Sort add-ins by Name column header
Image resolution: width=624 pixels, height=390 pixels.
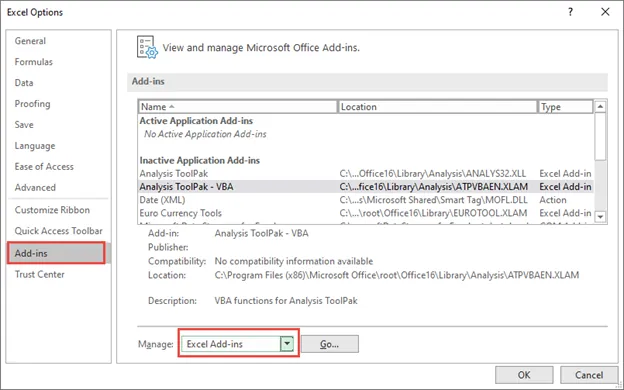point(238,107)
